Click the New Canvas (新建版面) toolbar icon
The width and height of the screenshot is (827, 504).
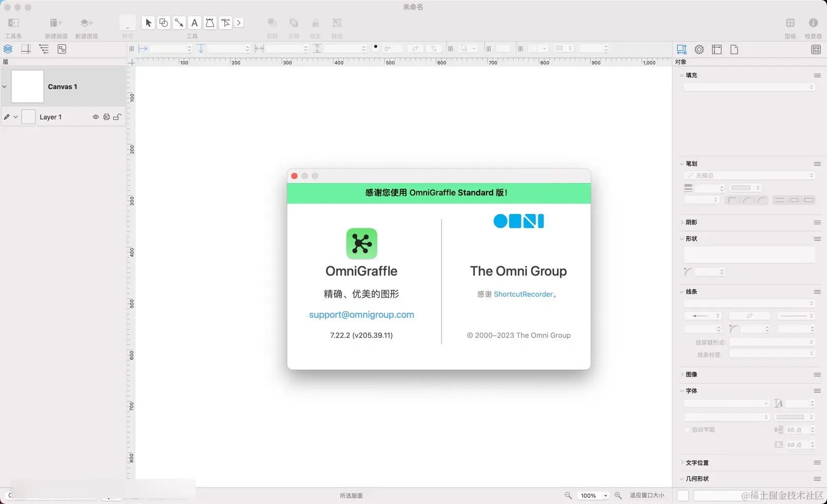[x=56, y=23]
